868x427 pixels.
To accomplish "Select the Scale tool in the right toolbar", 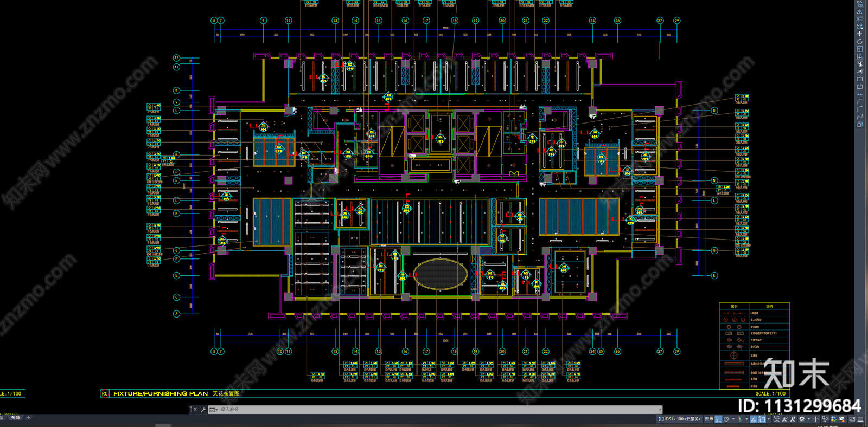I will tap(859, 49).
